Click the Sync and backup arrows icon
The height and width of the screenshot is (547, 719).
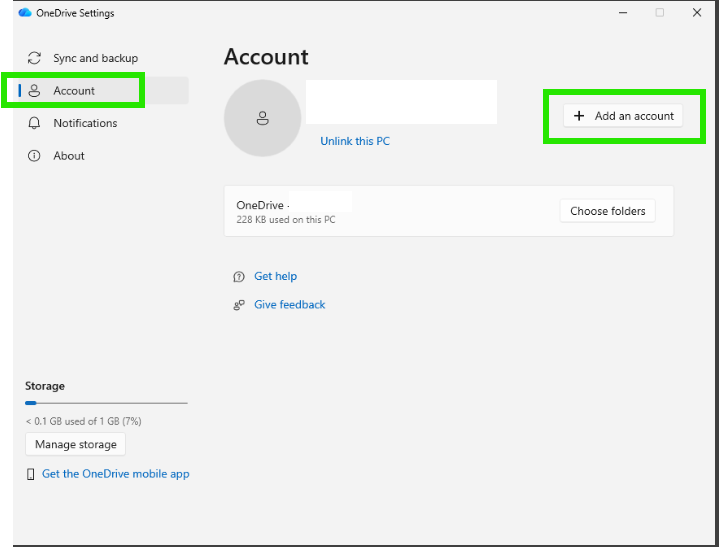click(34, 58)
